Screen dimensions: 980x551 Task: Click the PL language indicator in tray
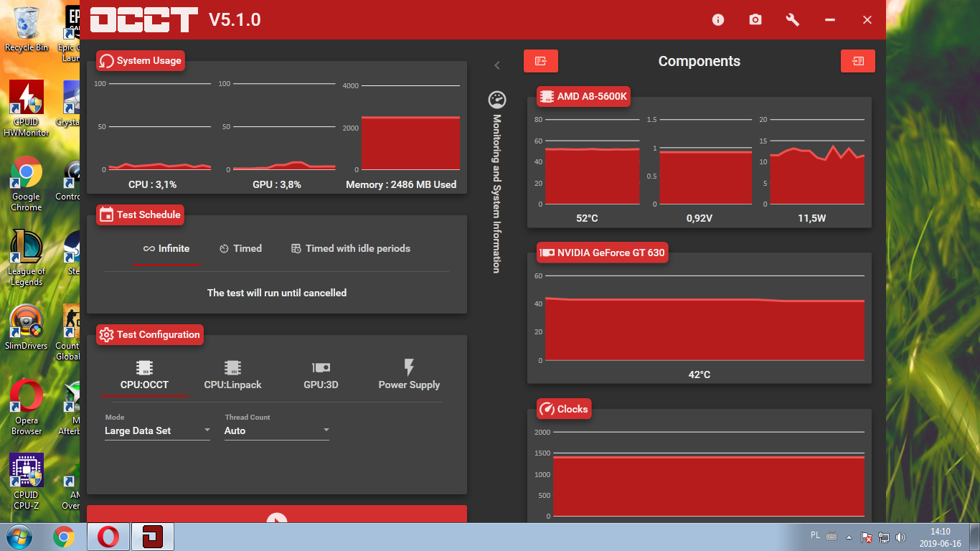pyautogui.click(x=815, y=536)
